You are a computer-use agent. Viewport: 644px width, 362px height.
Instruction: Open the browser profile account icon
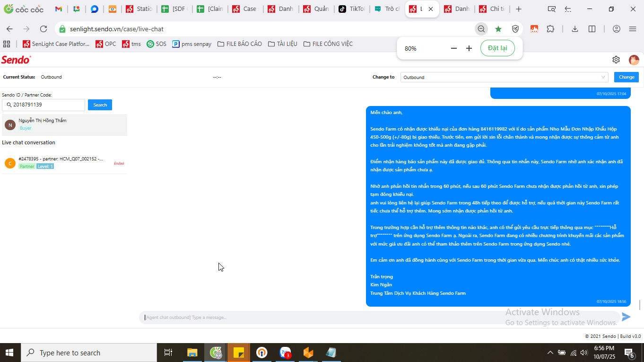pos(617,29)
